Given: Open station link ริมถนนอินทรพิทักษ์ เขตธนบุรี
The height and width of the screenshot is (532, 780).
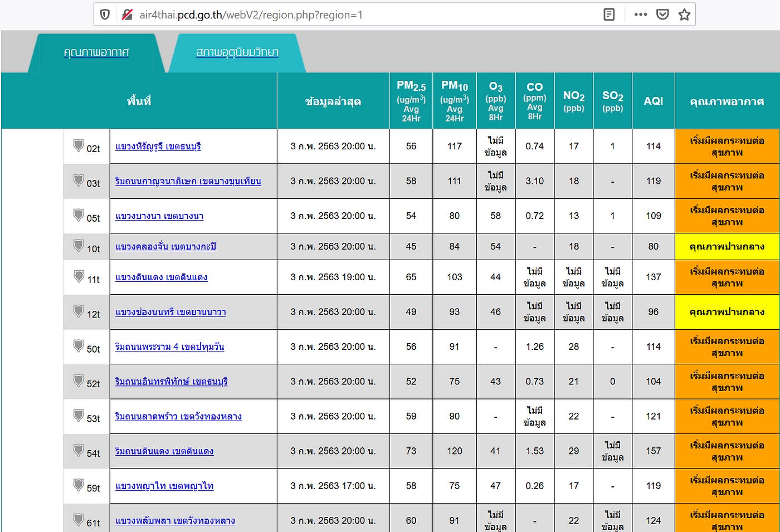Looking at the screenshot, I should (171, 382).
